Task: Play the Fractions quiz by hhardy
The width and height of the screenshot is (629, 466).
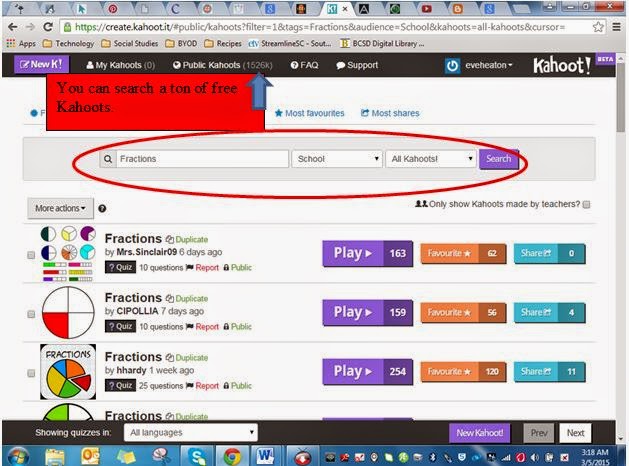Action: coord(367,371)
